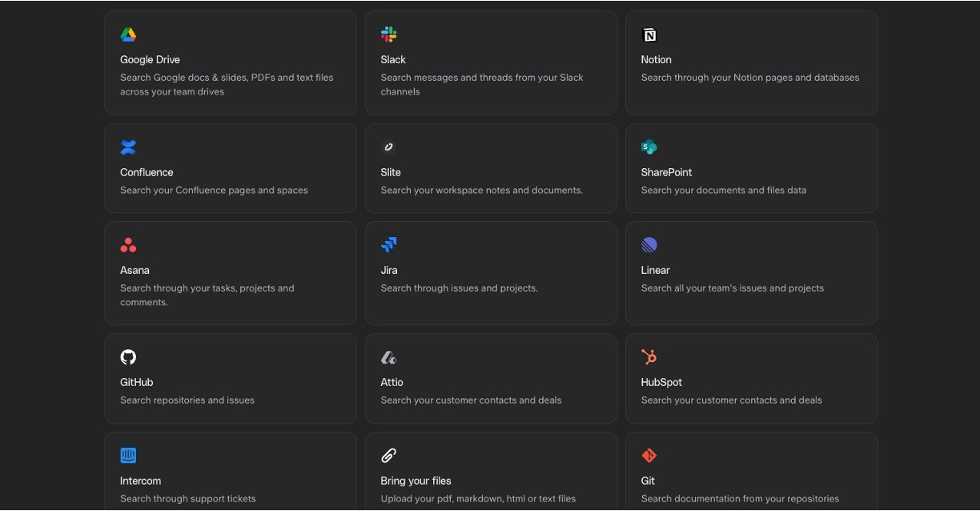The height and width of the screenshot is (511, 980).
Task: Click the Slite logo icon
Action: 388,147
